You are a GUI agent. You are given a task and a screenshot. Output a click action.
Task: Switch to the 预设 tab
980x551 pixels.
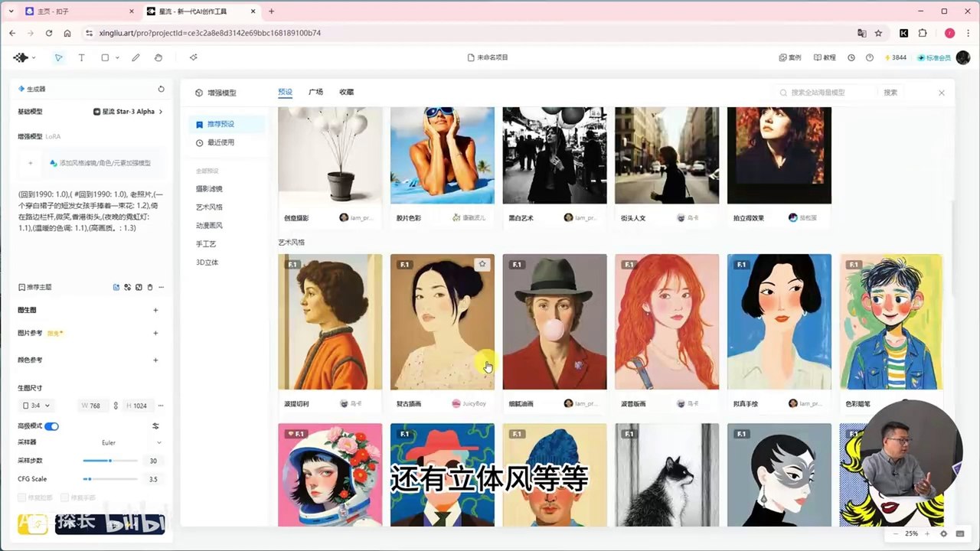(285, 92)
